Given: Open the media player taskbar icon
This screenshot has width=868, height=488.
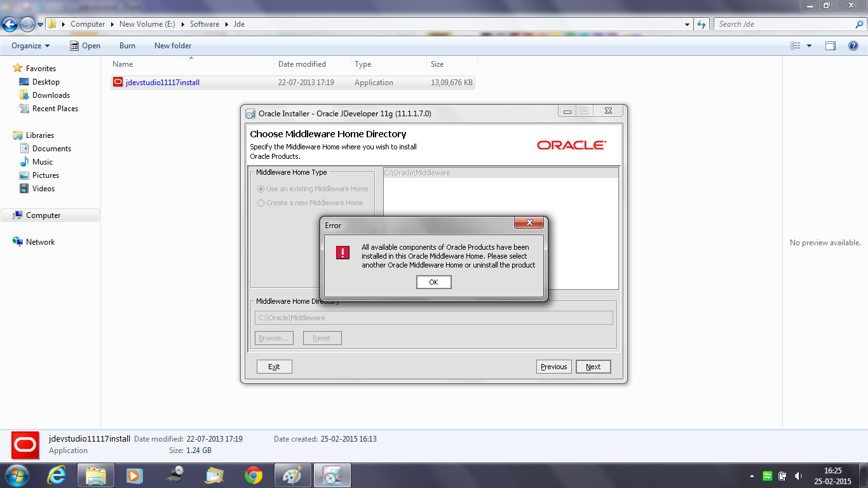Looking at the screenshot, I should (135, 475).
